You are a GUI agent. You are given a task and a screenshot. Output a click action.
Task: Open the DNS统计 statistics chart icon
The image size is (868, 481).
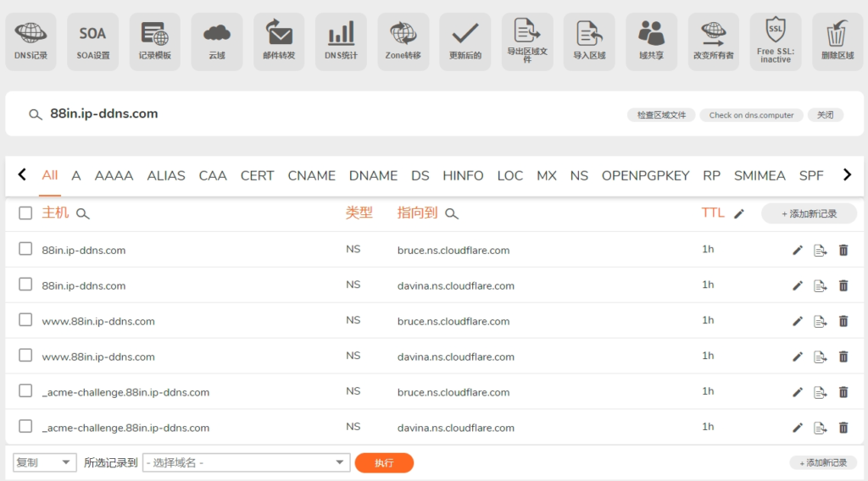click(341, 41)
